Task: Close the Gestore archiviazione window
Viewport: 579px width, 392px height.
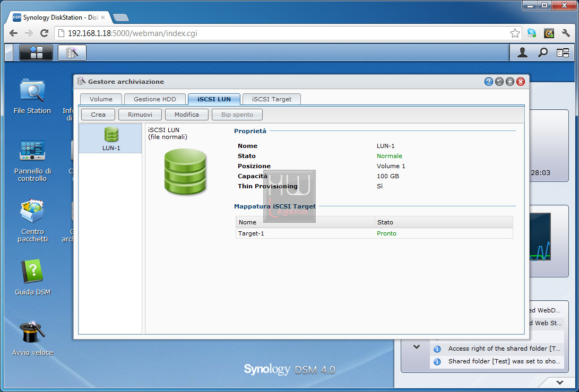Action: tap(521, 82)
